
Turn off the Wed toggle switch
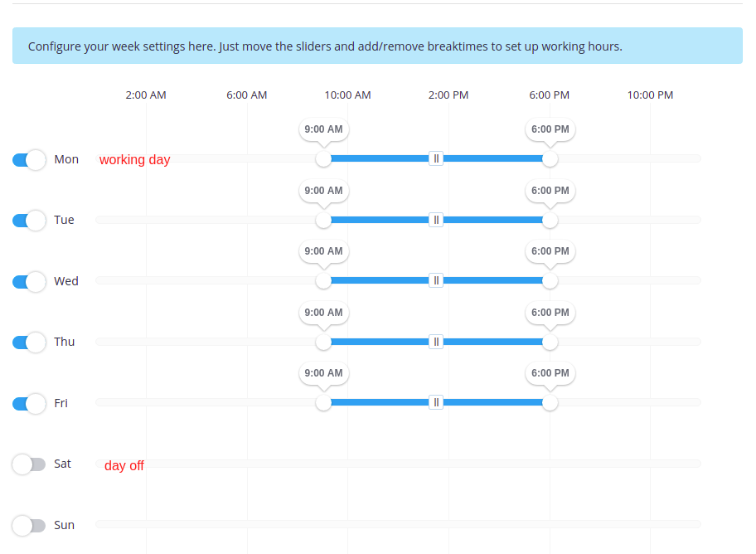point(29,281)
